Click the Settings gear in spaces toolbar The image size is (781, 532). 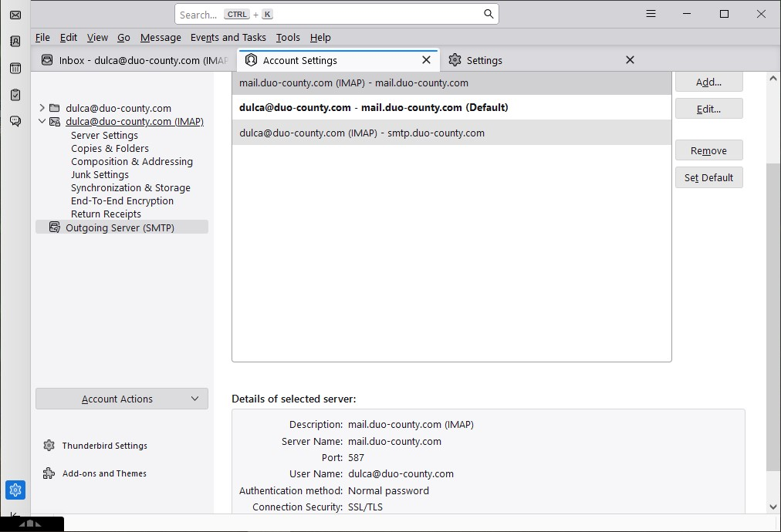pyautogui.click(x=15, y=490)
